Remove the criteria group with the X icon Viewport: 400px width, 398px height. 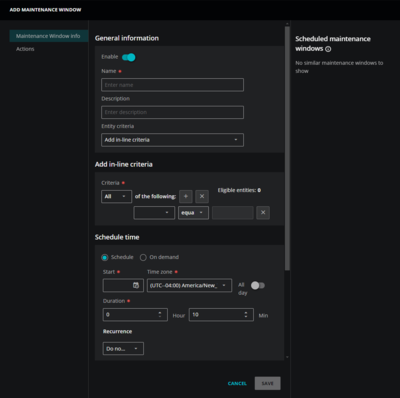(202, 196)
